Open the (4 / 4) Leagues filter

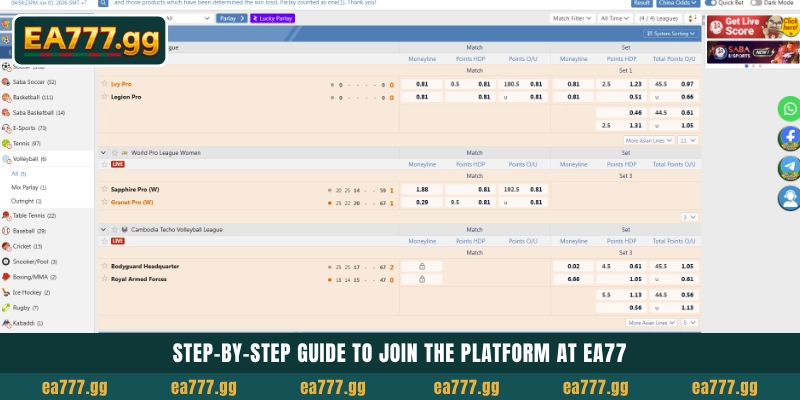[x=659, y=18]
